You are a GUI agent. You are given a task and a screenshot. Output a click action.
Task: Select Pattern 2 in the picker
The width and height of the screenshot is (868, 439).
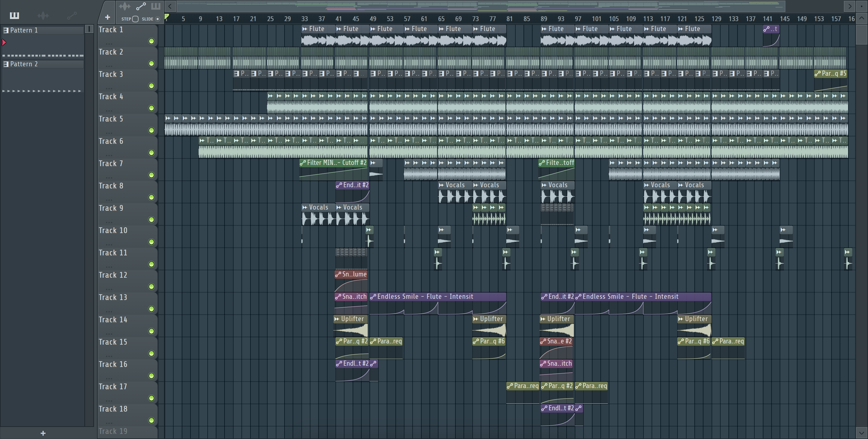[43, 64]
